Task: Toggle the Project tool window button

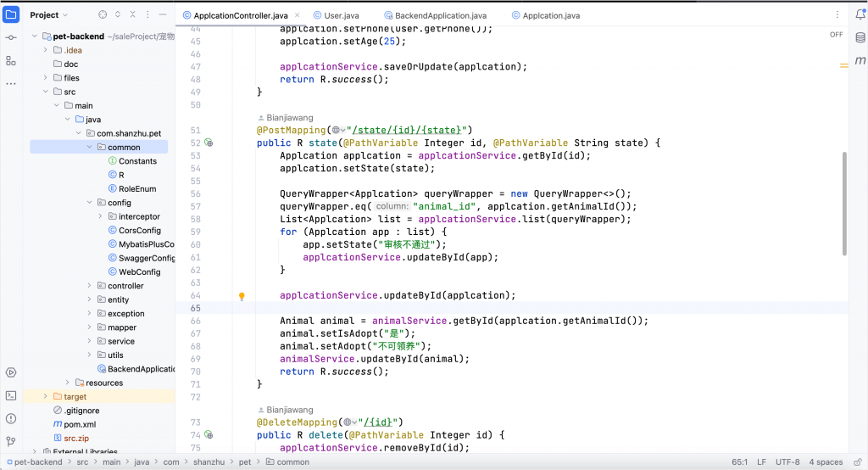Action: pyautogui.click(x=11, y=15)
